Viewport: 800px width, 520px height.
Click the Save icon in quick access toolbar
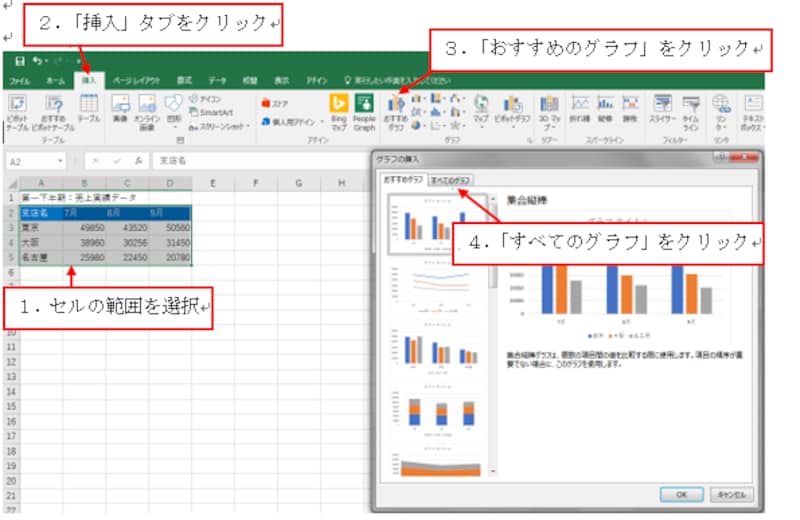click(x=19, y=61)
